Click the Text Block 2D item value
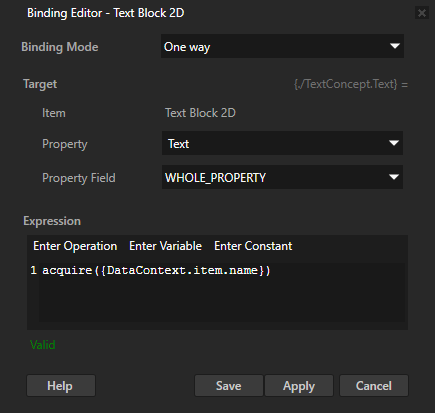The height and width of the screenshot is (413, 435). point(200,113)
